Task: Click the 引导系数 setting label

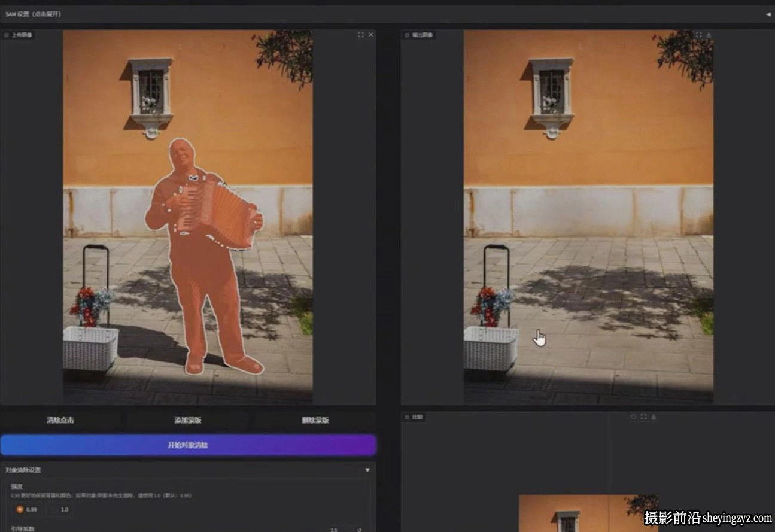Action: tap(22, 528)
